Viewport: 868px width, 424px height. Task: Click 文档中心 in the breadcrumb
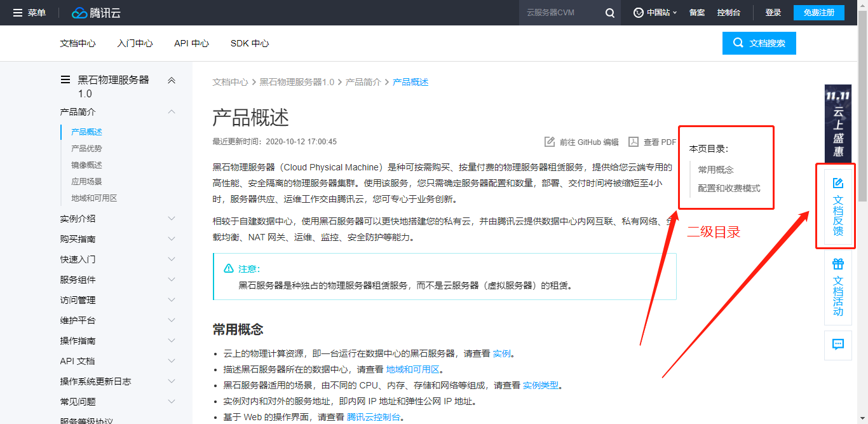coord(230,82)
